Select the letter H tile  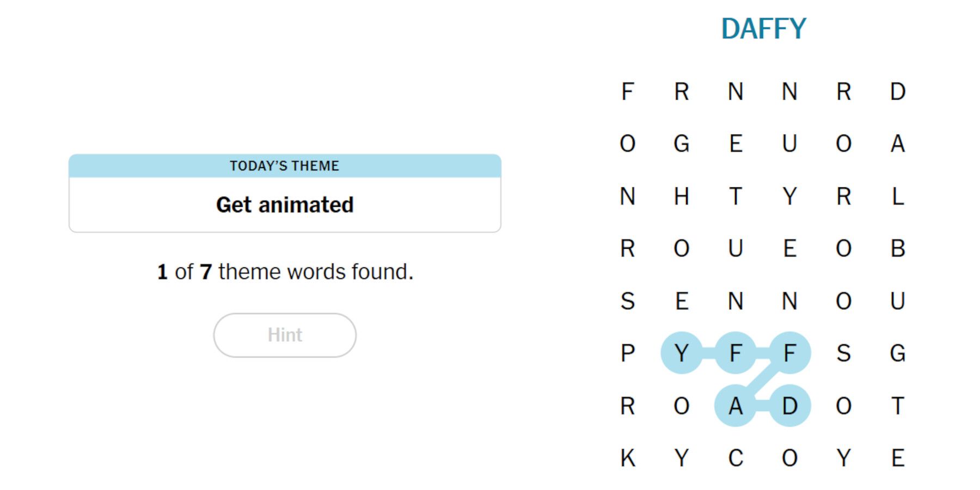click(681, 196)
